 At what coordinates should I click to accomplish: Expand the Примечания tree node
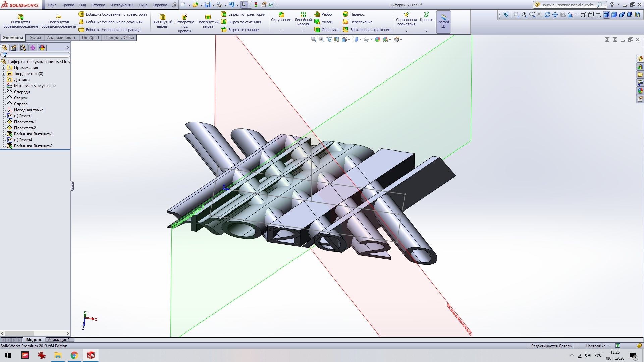pyautogui.click(x=4, y=68)
